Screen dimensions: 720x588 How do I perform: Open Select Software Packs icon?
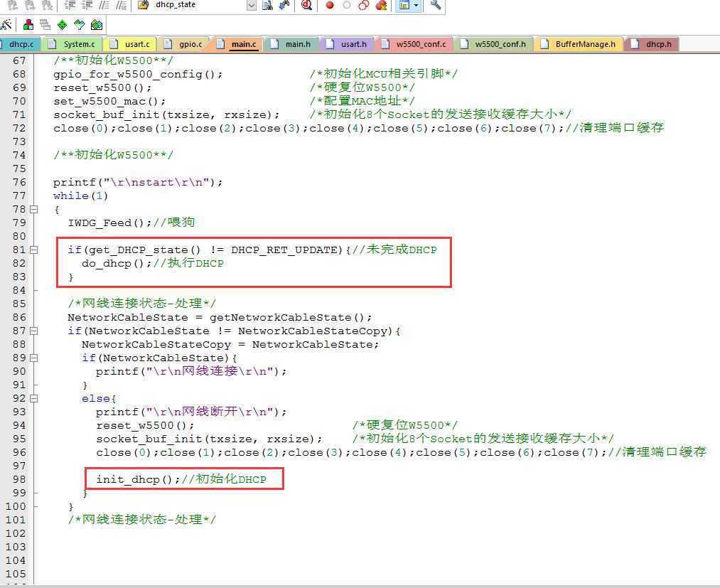[80, 24]
